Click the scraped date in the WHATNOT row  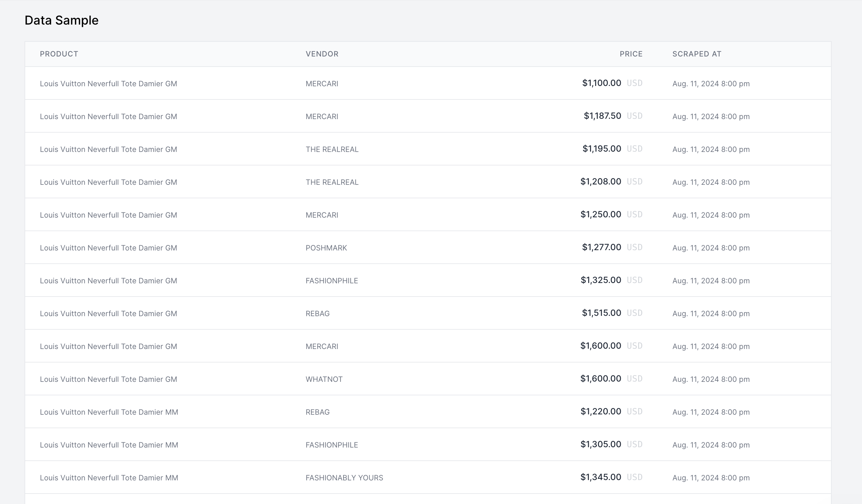711,379
